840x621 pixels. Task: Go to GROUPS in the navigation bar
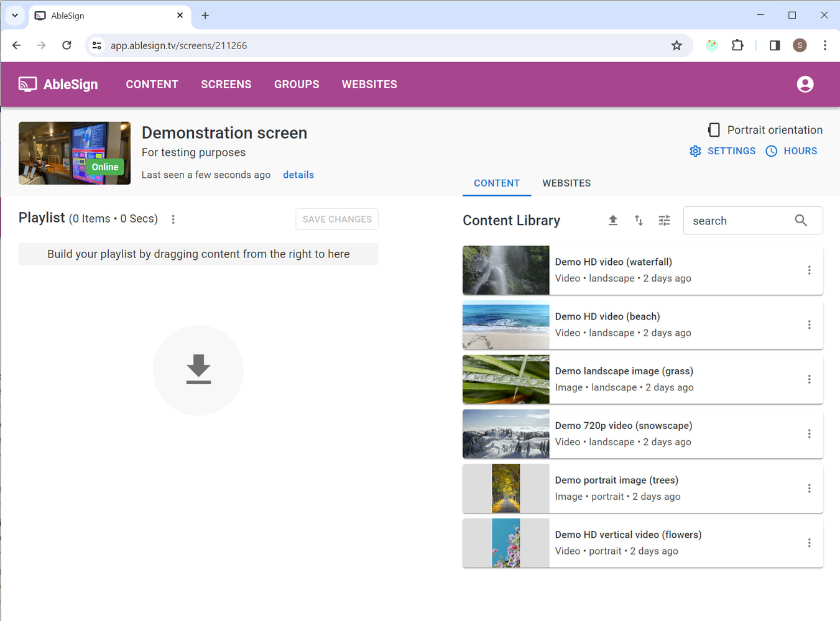pyautogui.click(x=297, y=85)
